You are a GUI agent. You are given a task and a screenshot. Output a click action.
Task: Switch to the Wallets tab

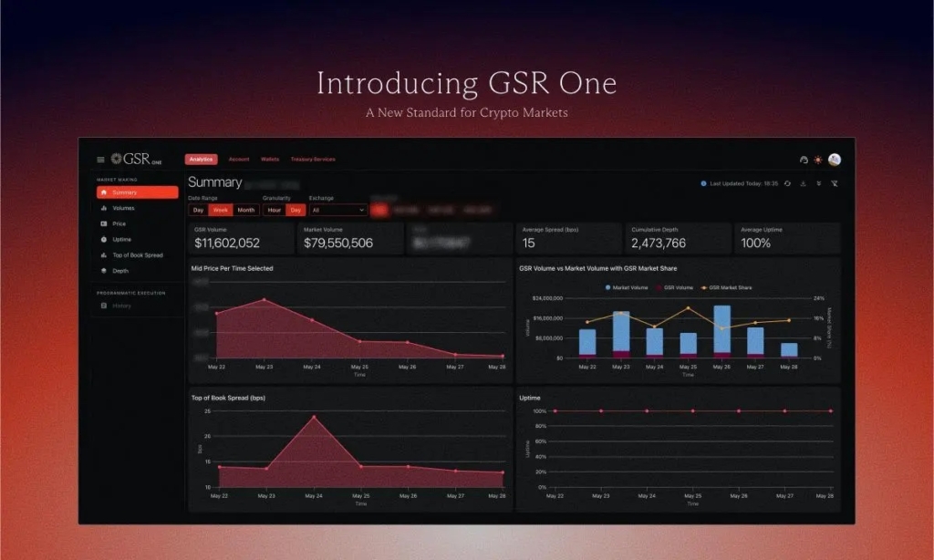click(x=269, y=159)
